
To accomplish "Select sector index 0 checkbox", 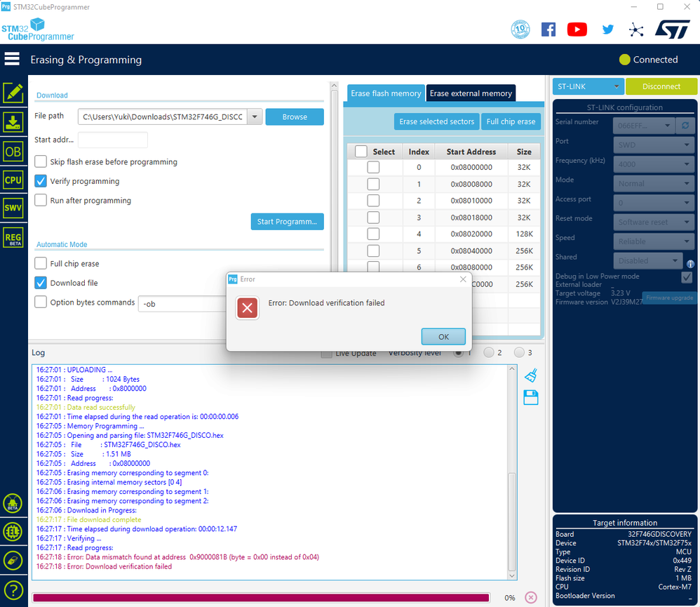I will point(373,167).
